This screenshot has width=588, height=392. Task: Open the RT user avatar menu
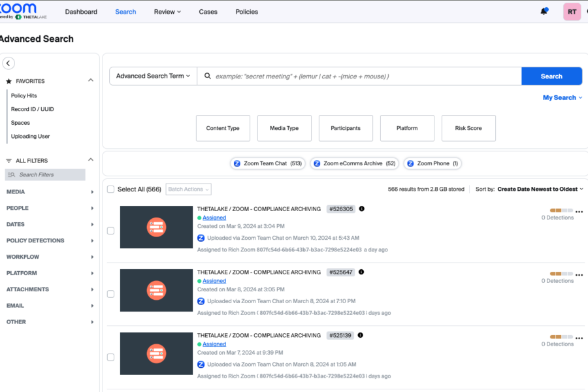(572, 12)
